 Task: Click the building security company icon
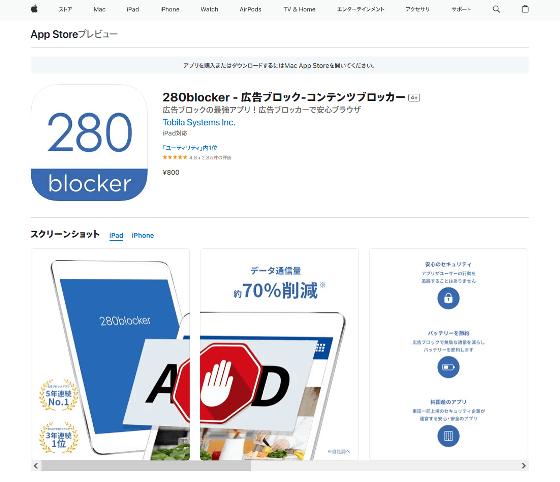[x=448, y=436]
